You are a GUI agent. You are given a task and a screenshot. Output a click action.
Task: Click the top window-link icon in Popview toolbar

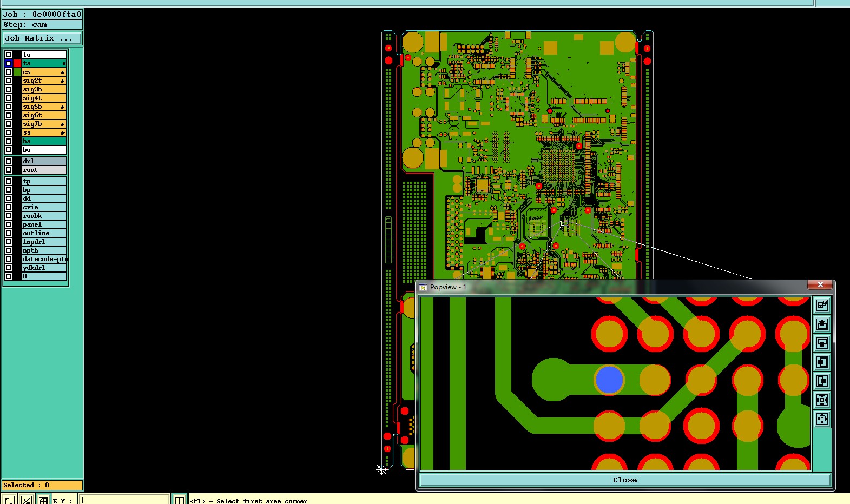coord(822,305)
